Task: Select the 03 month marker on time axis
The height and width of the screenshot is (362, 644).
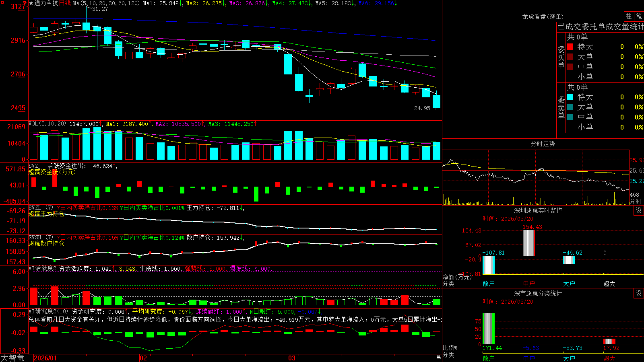Action: click(x=291, y=358)
